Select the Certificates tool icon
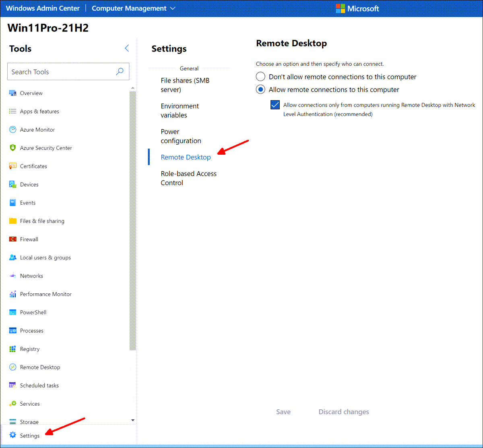The width and height of the screenshot is (483, 448). pyautogui.click(x=12, y=166)
